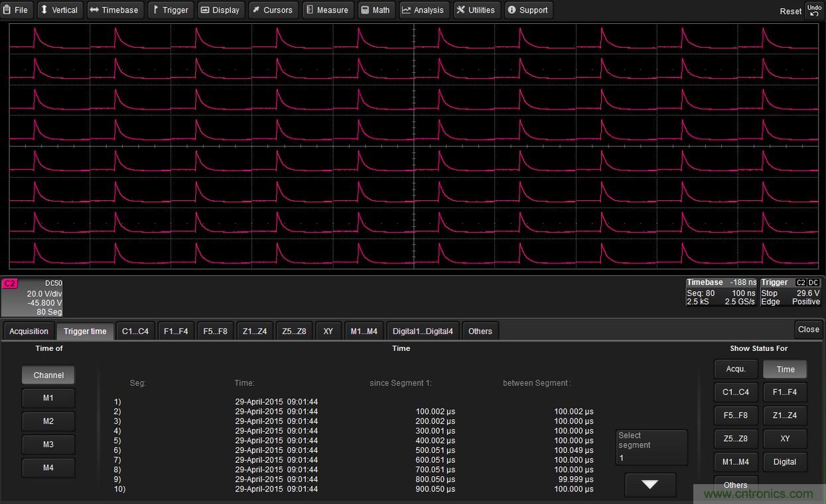Open the Trigger menu
The width and height of the screenshot is (826, 504).
(x=170, y=10)
